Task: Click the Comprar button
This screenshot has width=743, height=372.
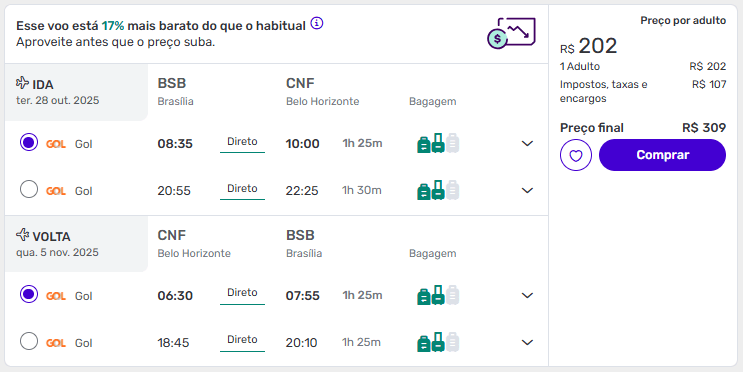Action: click(x=662, y=155)
